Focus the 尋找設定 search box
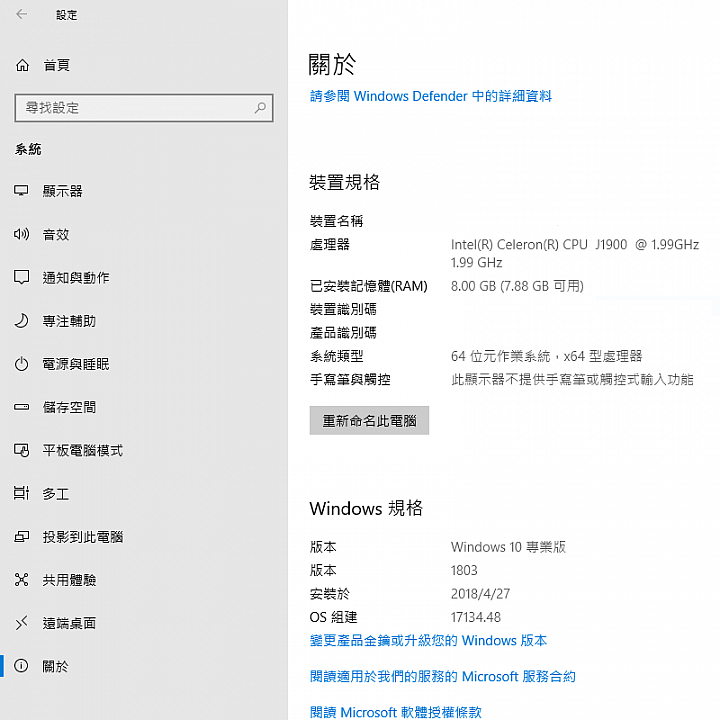Screen dimensions: 720x720 point(144,108)
